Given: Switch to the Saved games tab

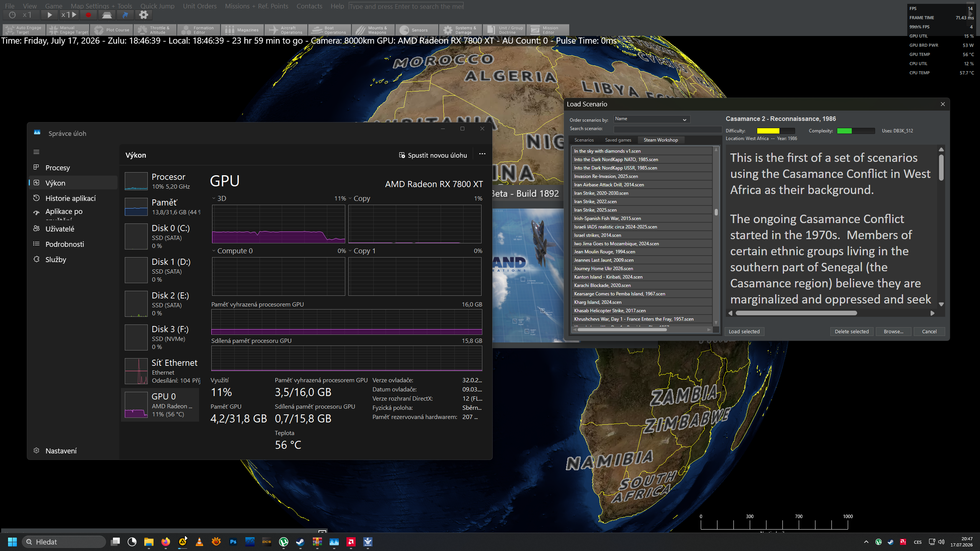Looking at the screenshot, I should pyautogui.click(x=618, y=140).
